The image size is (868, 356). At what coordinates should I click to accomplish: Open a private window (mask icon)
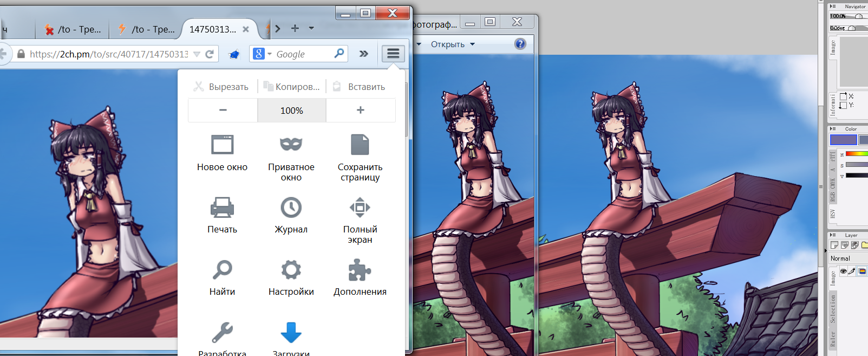(291, 145)
